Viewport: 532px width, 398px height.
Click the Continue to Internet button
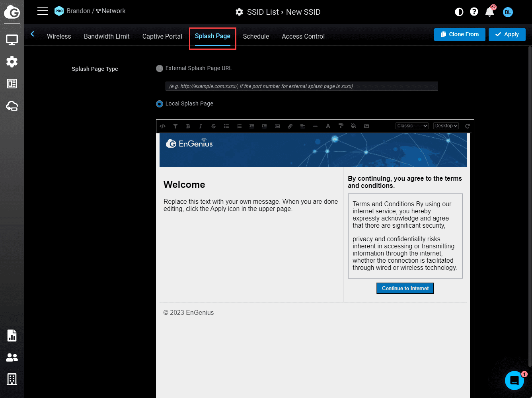405,288
